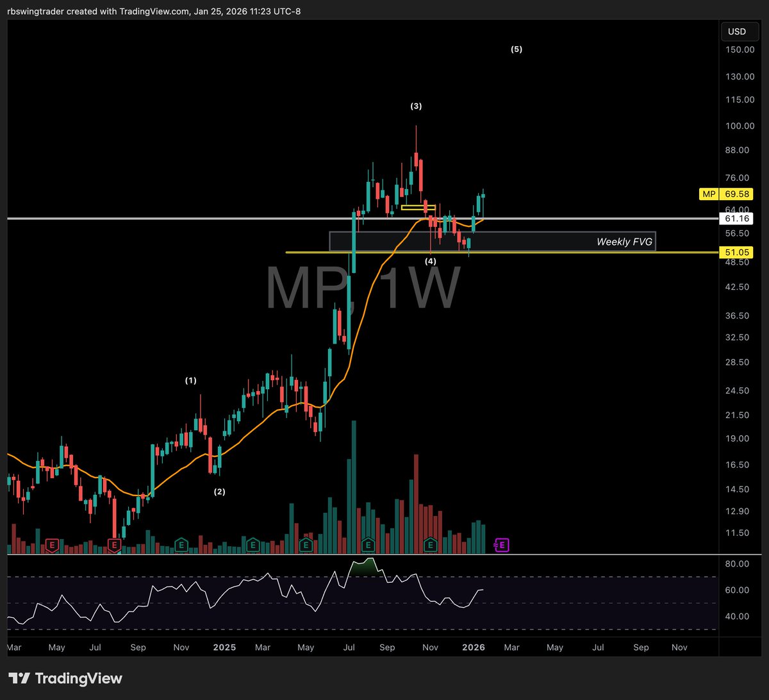Click the 100.00 price scale value
The width and height of the screenshot is (769, 700).
point(740,126)
